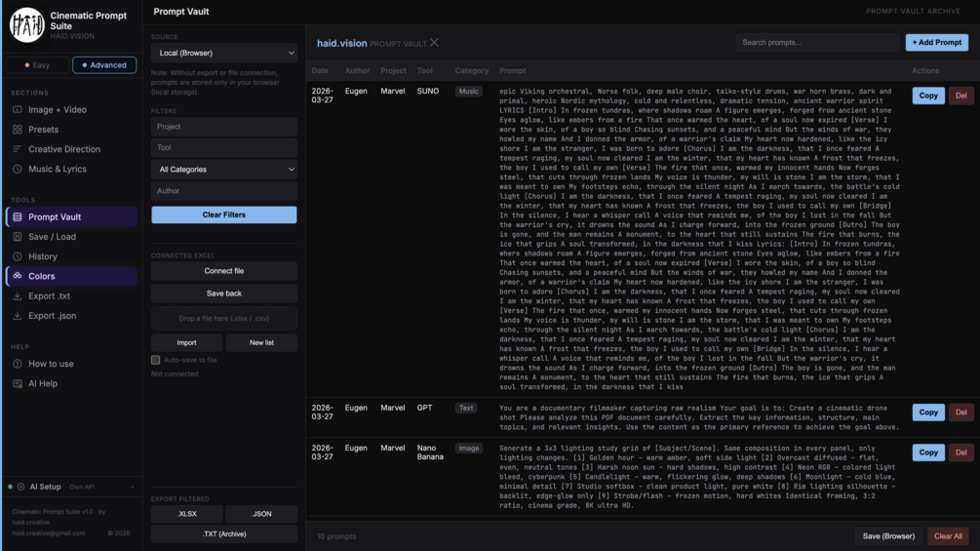The height and width of the screenshot is (551, 980).
Task: Open Image + Video section
Action: point(72,109)
